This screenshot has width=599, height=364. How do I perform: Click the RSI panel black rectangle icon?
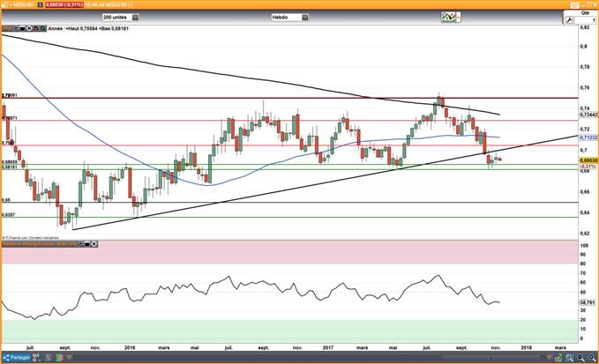pyautogui.click(x=87, y=243)
